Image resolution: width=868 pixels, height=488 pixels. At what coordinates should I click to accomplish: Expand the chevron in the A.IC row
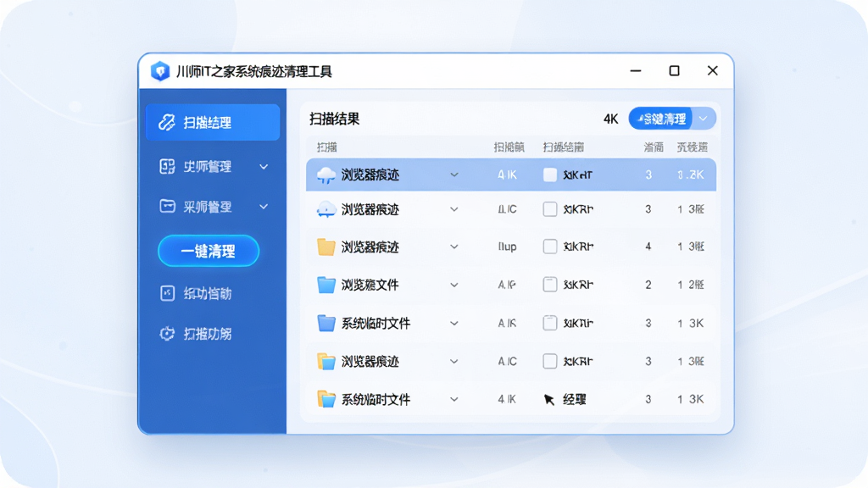(454, 361)
